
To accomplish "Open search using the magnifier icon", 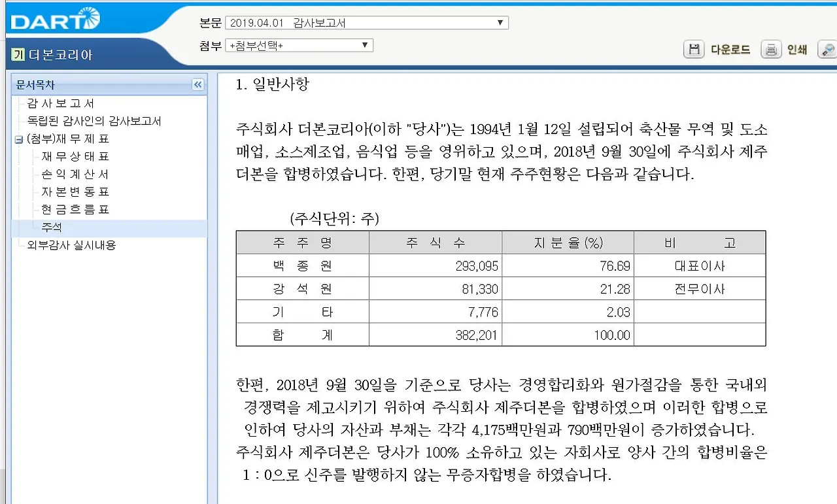I will point(828,50).
